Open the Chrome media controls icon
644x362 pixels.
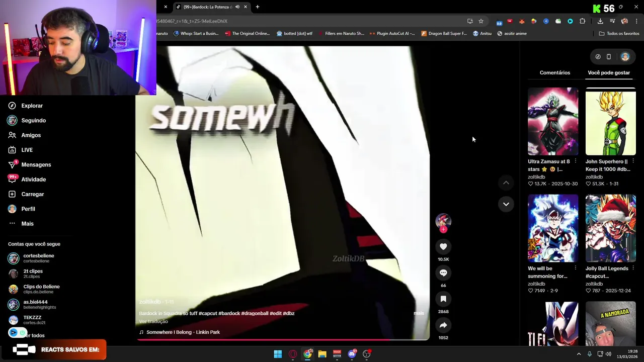pyautogui.click(x=612, y=21)
